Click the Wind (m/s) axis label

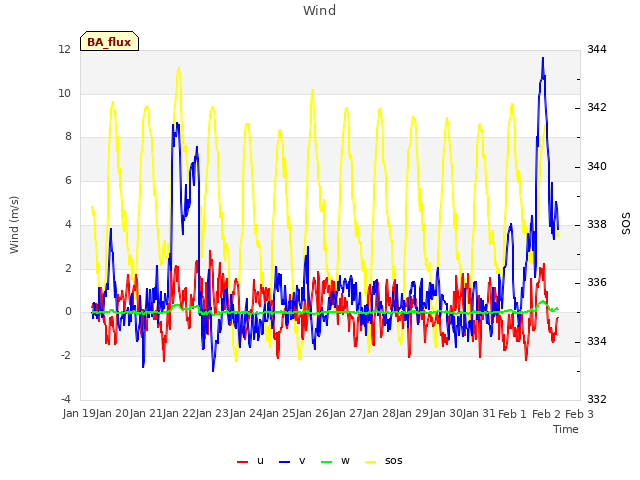[14, 225]
